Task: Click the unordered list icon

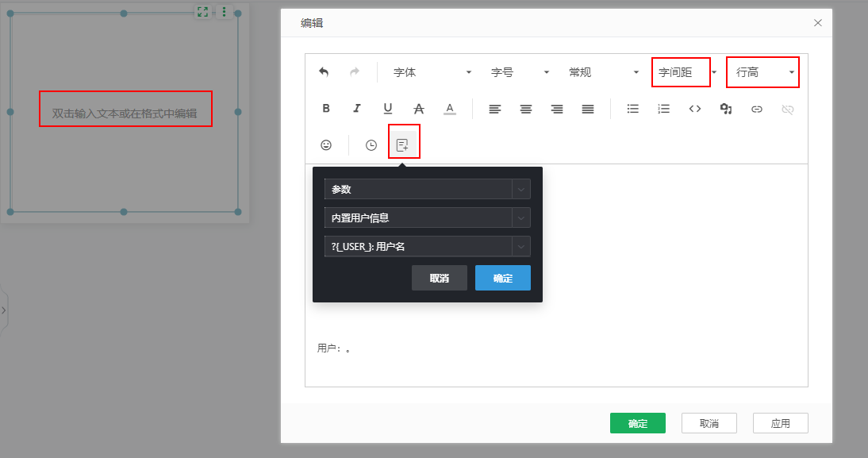Action: coord(632,109)
